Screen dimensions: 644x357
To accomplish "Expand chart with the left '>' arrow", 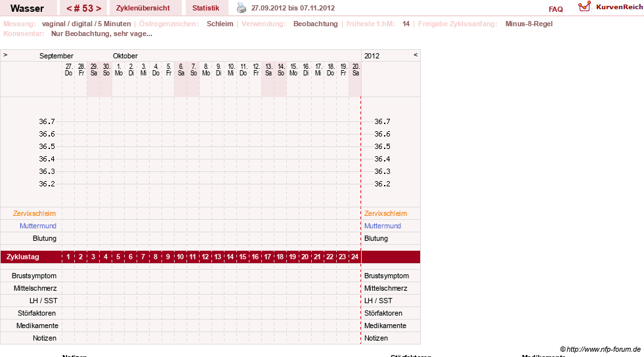I will point(5,54).
